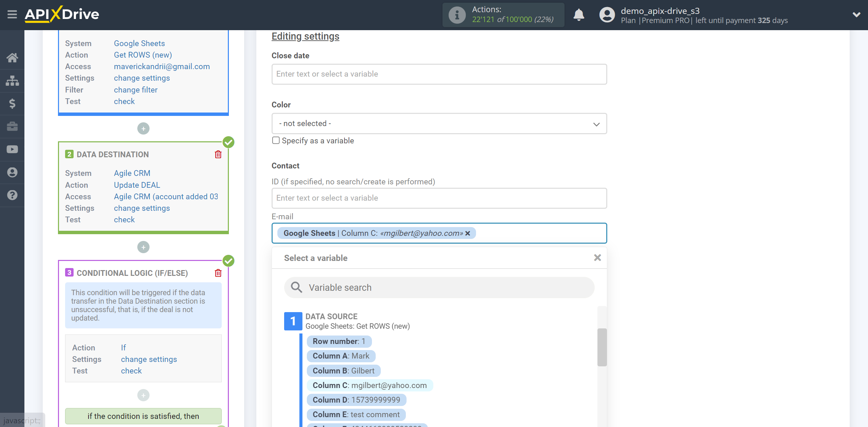Screen dimensions: 868x427
Task: Click the DATA DESTINATION header
Action: pyautogui.click(x=113, y=155)
